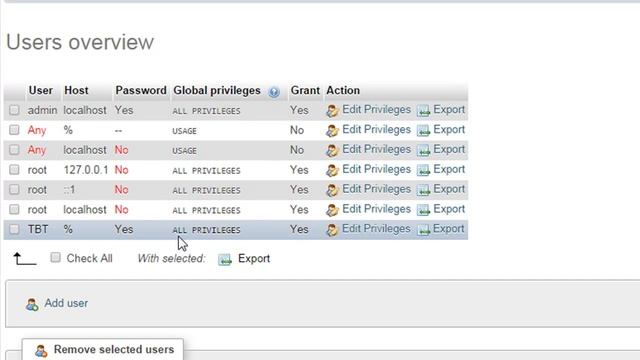
Task: Click the Remove selected users icon
Action: coord(41,351)
